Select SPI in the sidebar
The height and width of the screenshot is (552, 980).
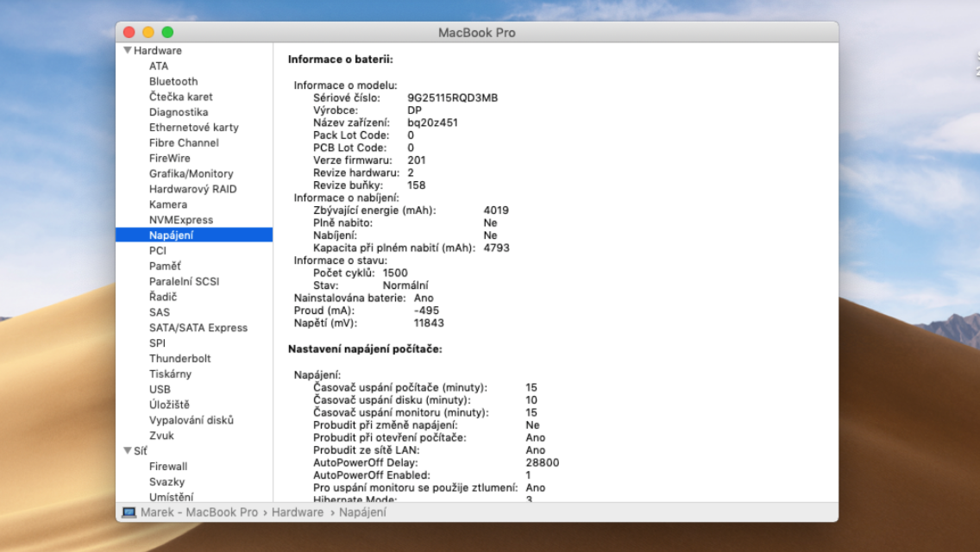click(x=157, y=343)
